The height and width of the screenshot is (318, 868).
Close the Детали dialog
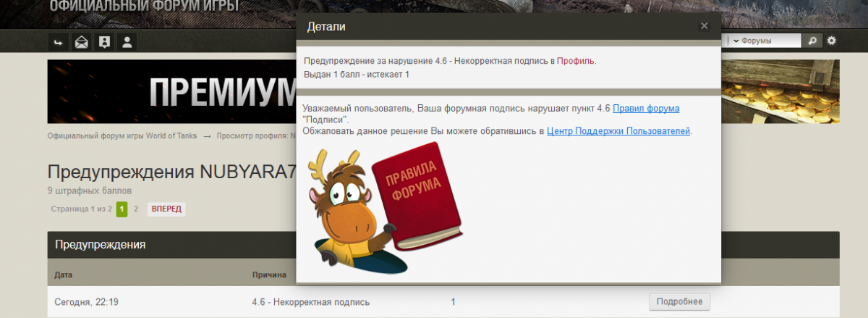704,26
